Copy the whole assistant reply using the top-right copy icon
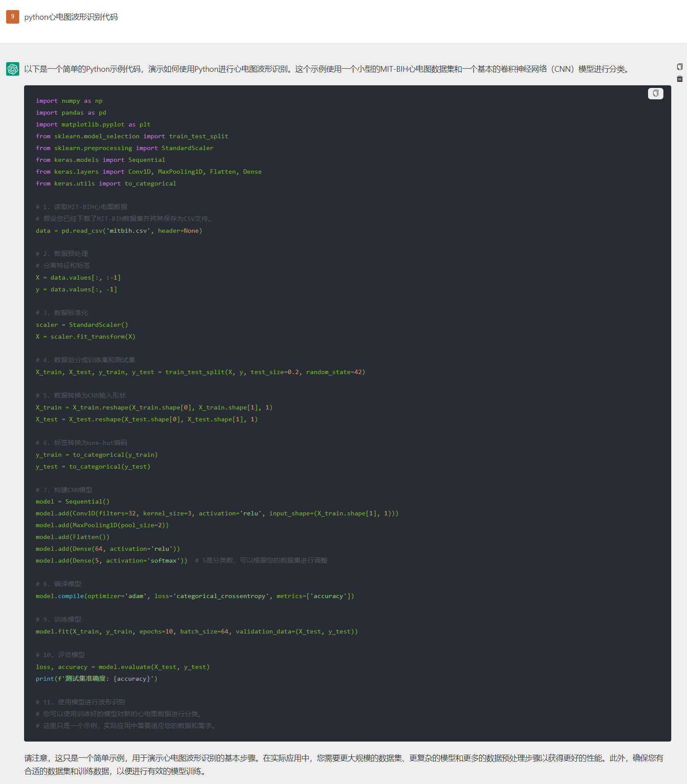The height and width of the screenshot is (784, 687). click(680, 67)
